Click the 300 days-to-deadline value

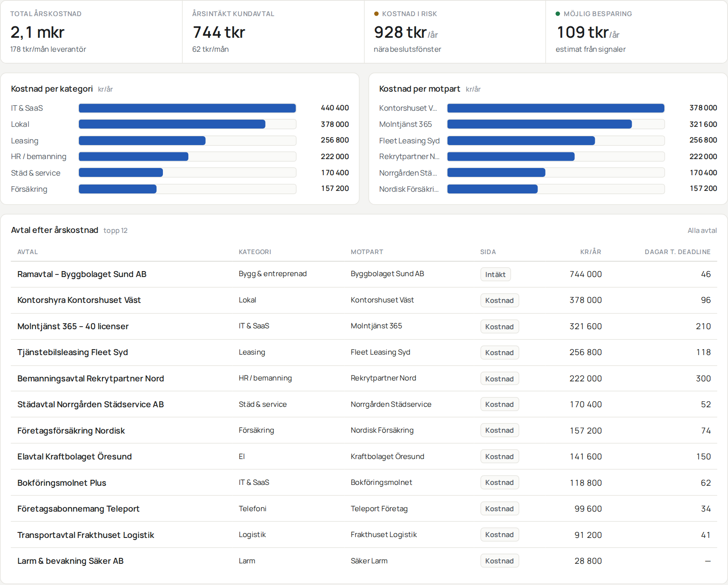[703, 378]
